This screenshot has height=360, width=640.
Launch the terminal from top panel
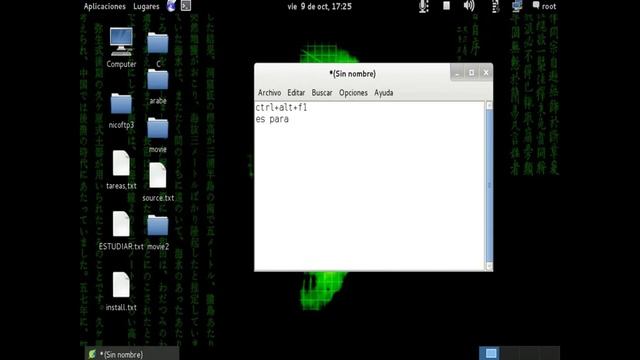coord(186,6)
